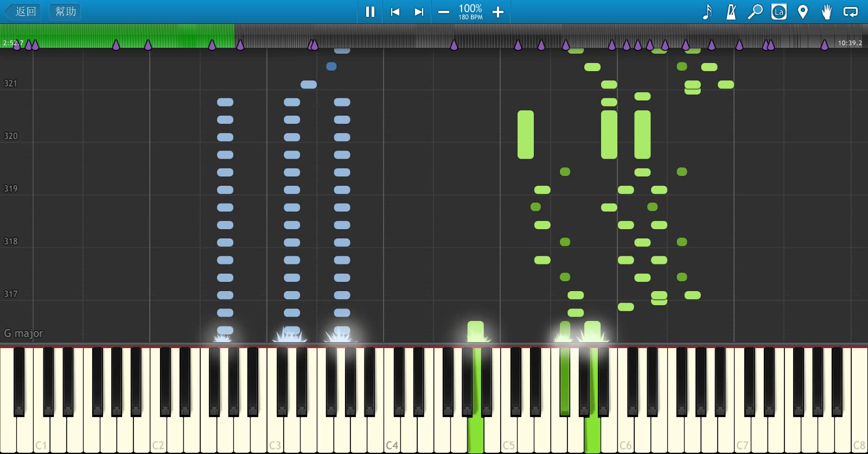Click measure number 317
This screenshot has height=454, width=868.
(x=11, y=294)
